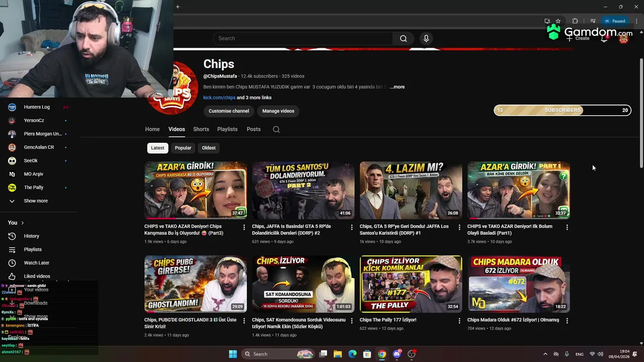Image resolution: width=644 pixels, height=362 pixels.
Task: Play TÜM LOS SANTOS'U DOLANDIRIYORUM thumbnail
Action: 303,190
